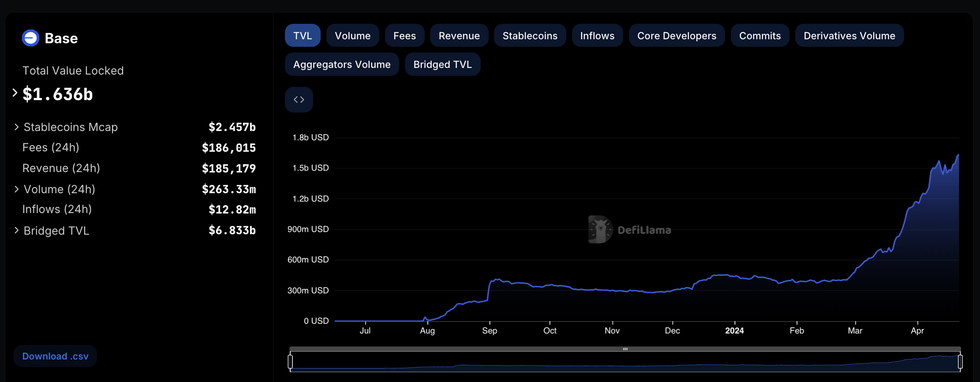Click the Download .csv button
Viewport: 980px width, 382px height.
tap(55, 356)
